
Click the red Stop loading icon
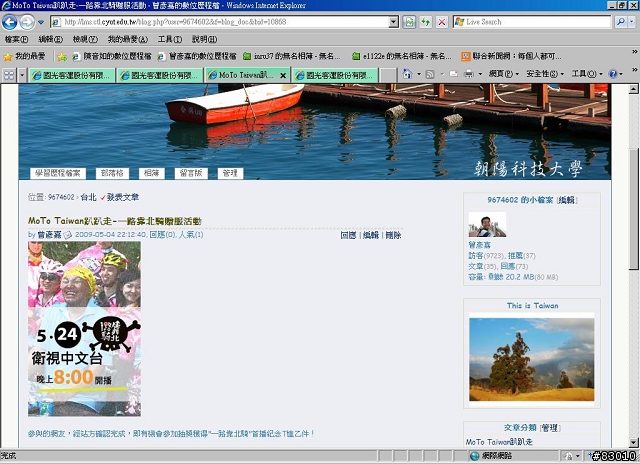(442, 22)
